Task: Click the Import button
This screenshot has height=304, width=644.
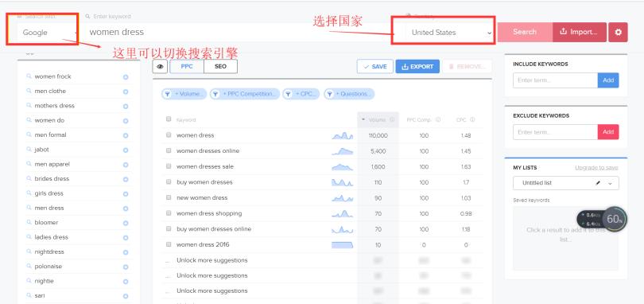Action: (580, 32)
